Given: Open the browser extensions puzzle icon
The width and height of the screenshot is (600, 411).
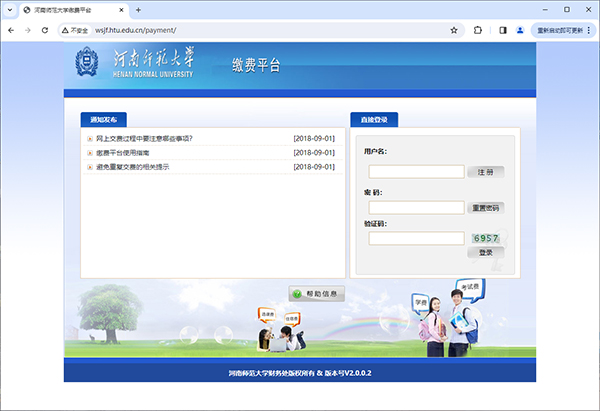Looking at the screenshot, I should click(477, 30).
